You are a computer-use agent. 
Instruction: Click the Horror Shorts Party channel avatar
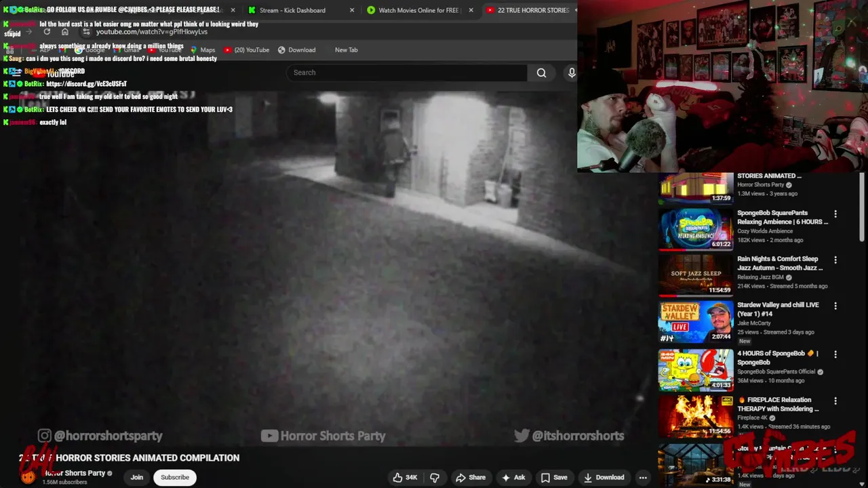(28, 476)
